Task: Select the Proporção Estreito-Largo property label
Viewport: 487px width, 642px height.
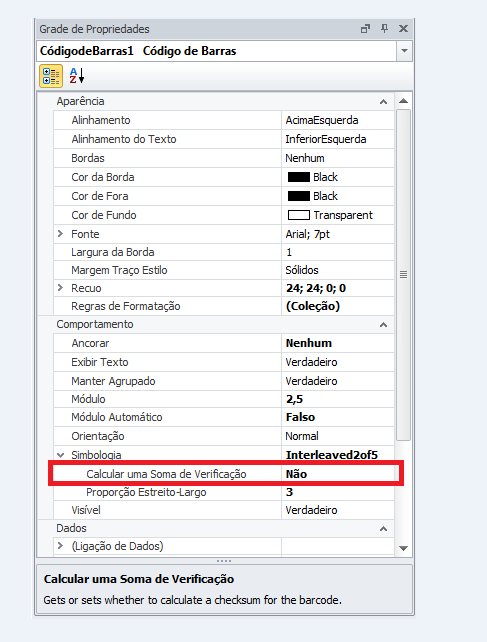Action: tap(146, 492)
